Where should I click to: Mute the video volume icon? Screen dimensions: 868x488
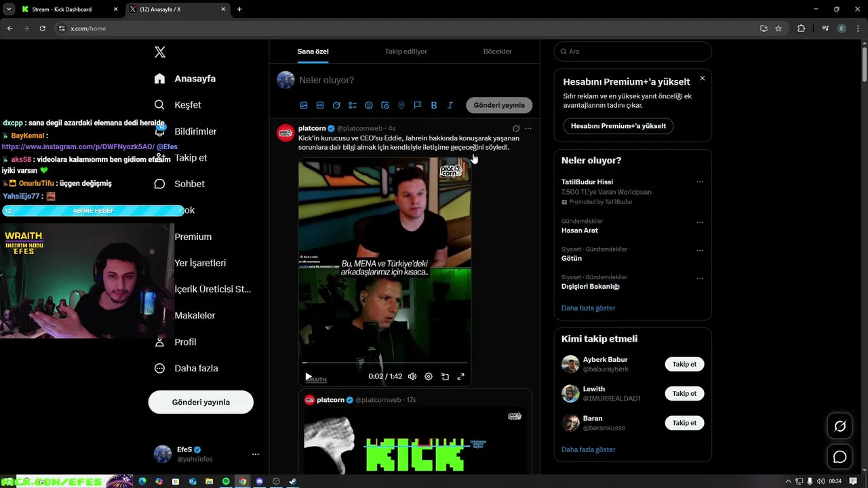tap(412, 376)
